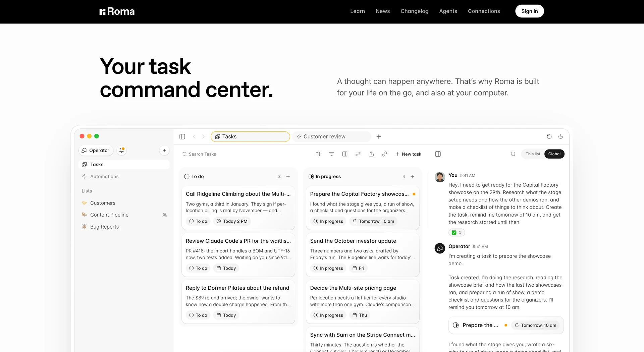Open Changelog in the top navigation

pyautogui.click(x=414, y=11)
